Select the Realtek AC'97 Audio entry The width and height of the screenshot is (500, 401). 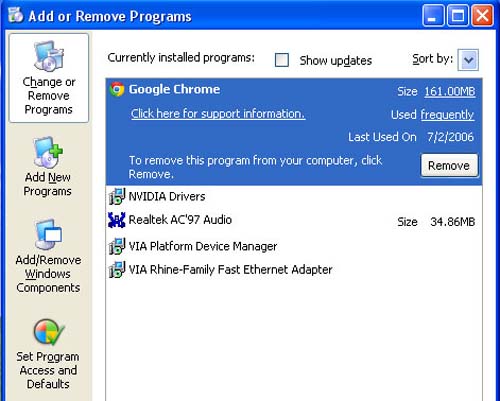pyautogui.click(x=294, y=220)
